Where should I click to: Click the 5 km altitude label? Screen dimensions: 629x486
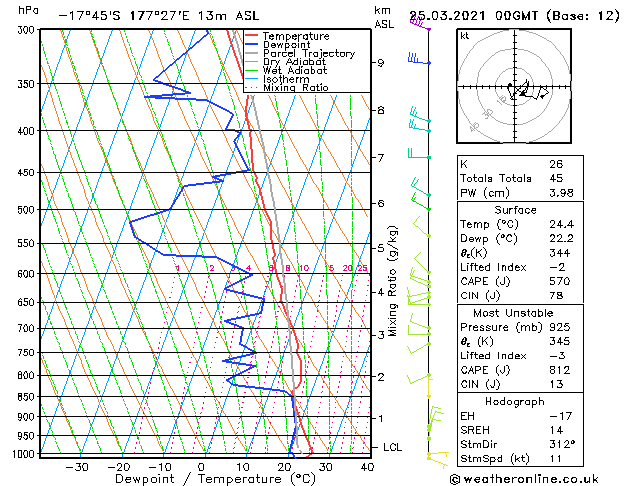[381, 248]
